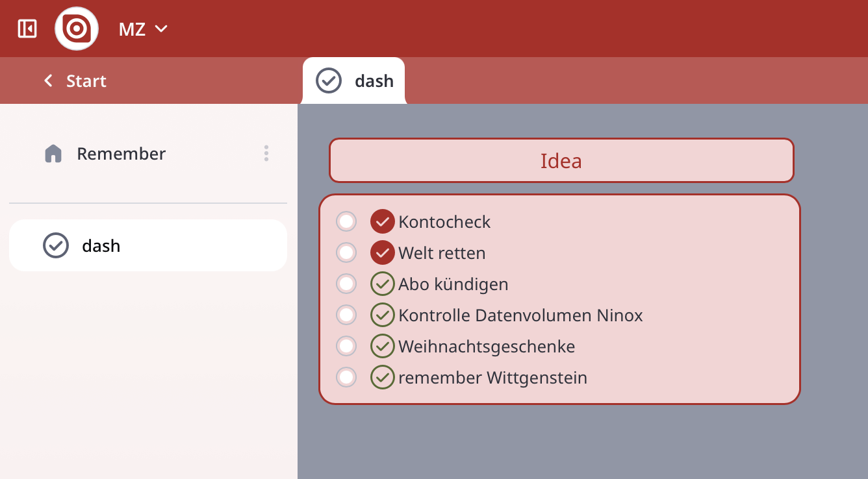Click the green checkmark beside Weihnachtsgeschenke
This screenshot has width=868, height=479.
383,347
